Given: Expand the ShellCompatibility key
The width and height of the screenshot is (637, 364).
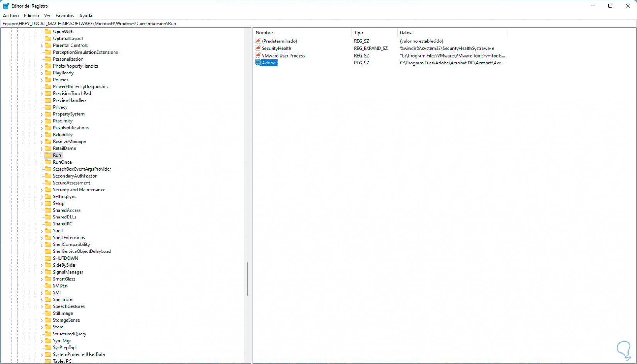Looking at the screenshot, I should (42, 245).
